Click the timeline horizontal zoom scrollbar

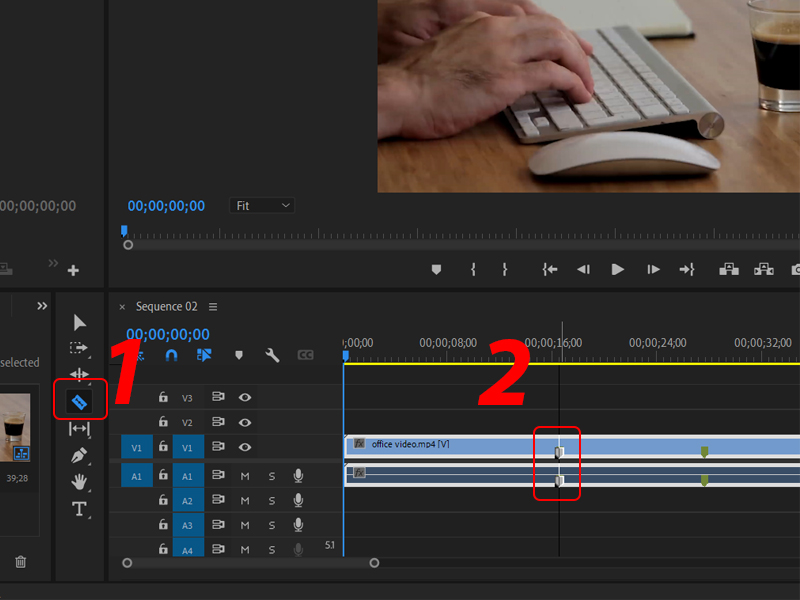251,563
